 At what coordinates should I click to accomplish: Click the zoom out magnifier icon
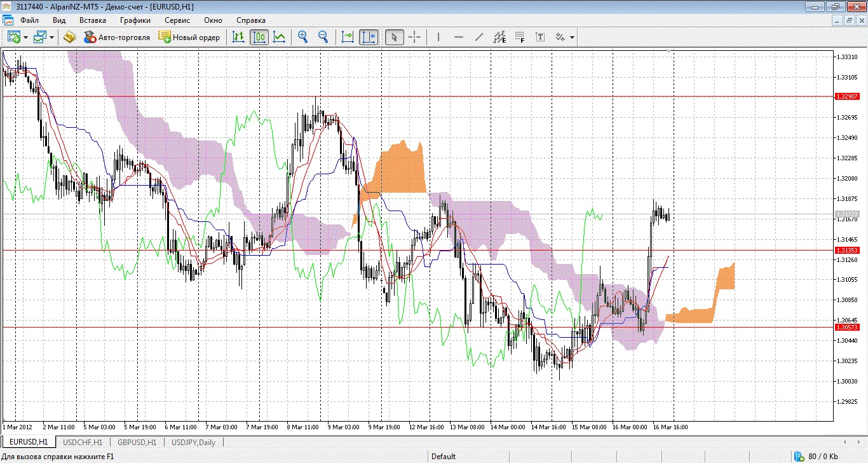tap(323, 37)
